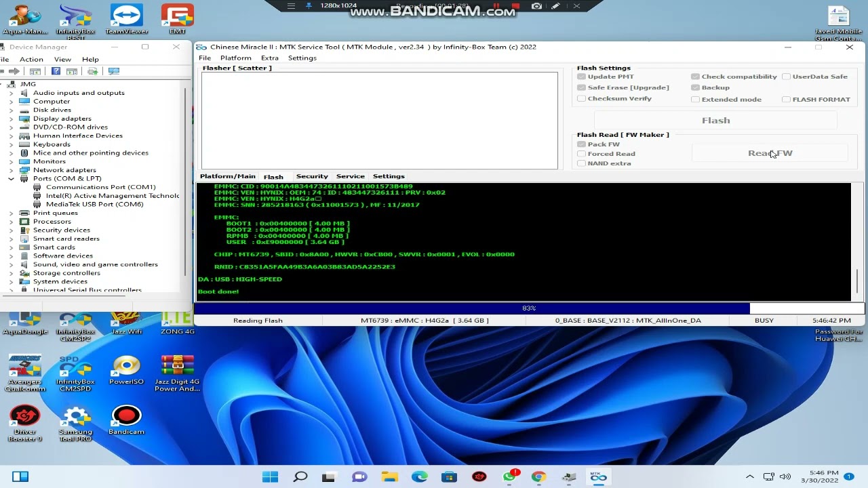Toggle Update PMT checkbox
Viewport: 868px width, 488px height.
[x=581, y=77]
